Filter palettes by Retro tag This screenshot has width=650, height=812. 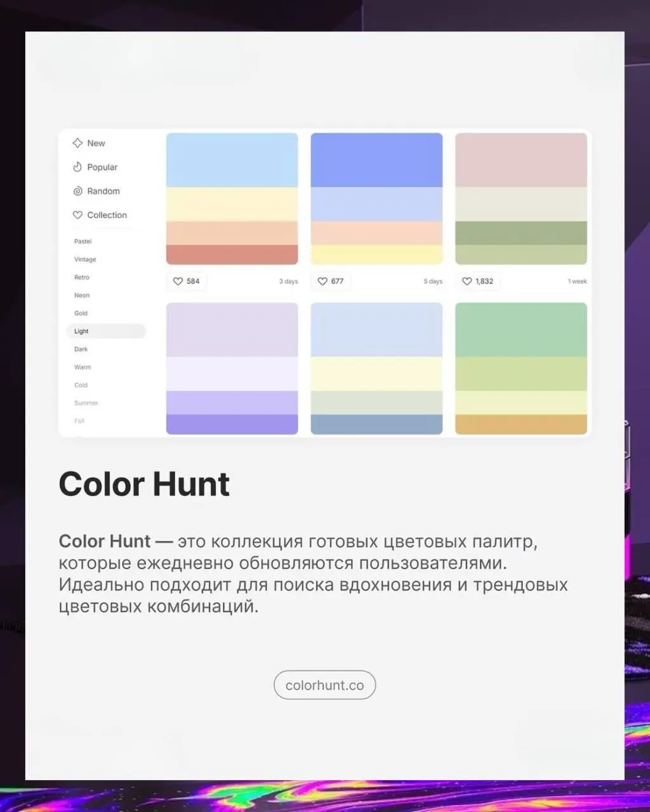[x=82, y=277]
